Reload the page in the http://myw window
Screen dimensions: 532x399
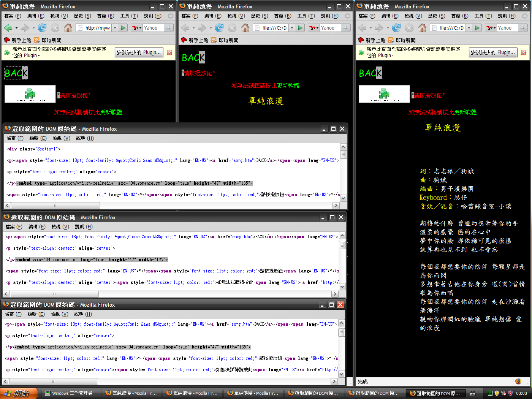(42, 28)
